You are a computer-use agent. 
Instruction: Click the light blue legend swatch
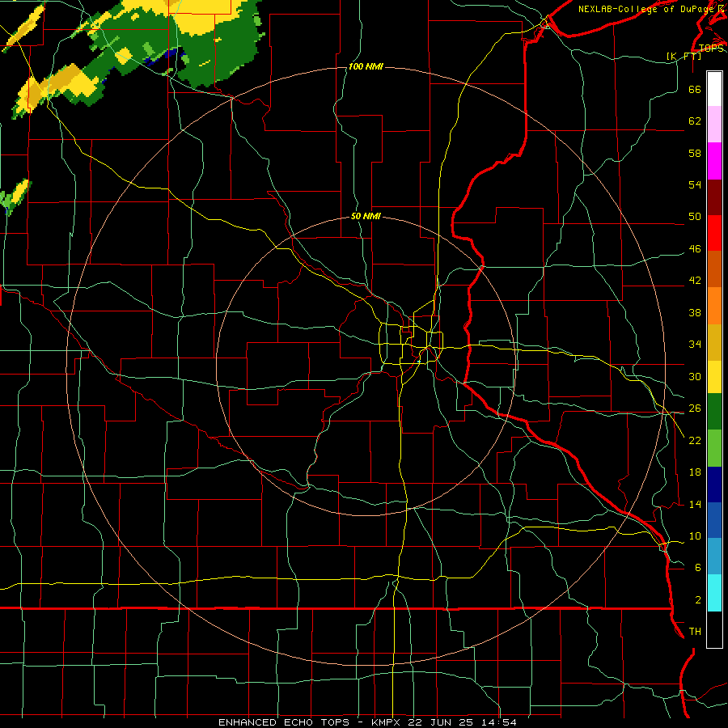coord(714,557)
